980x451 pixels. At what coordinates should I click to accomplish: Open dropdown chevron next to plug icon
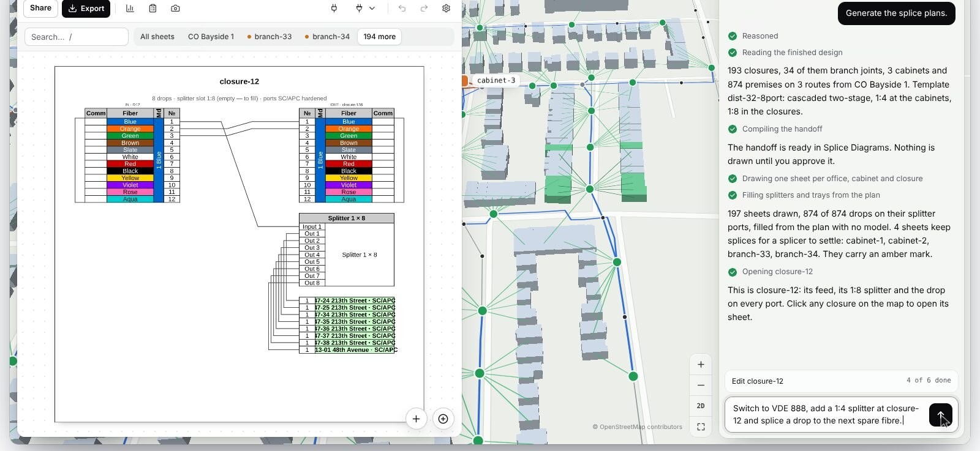(372, 9)
